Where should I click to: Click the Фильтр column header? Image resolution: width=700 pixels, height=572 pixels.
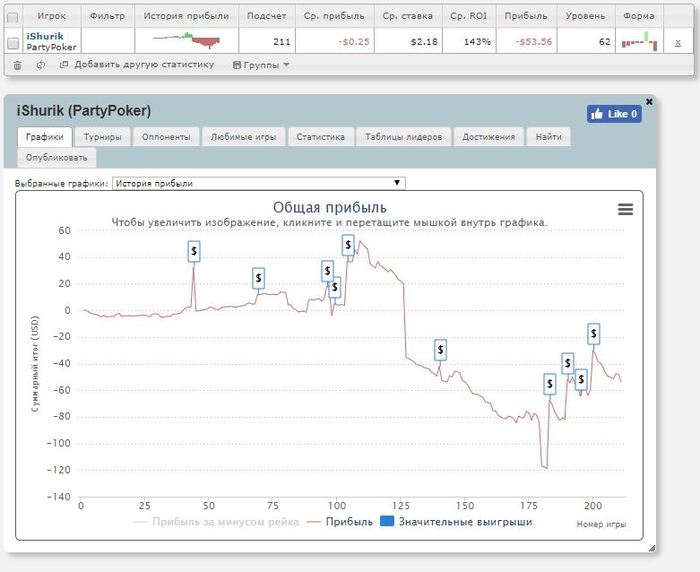(107, 16)
